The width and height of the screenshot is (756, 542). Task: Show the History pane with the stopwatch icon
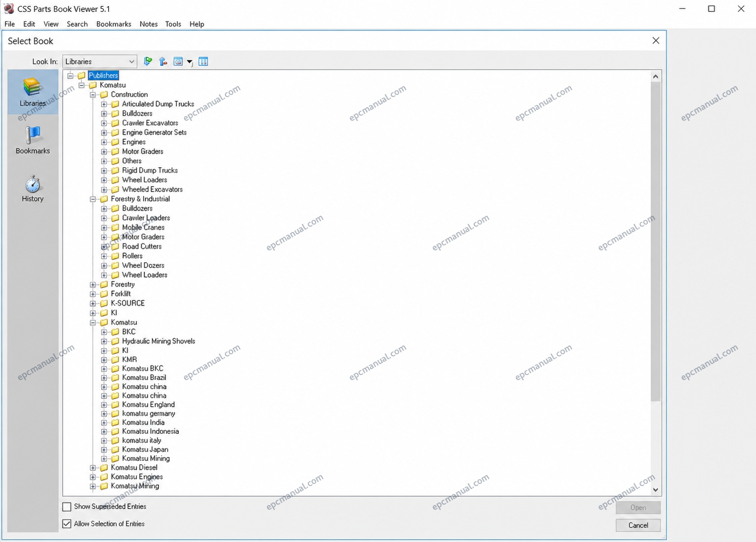point(32,189)
